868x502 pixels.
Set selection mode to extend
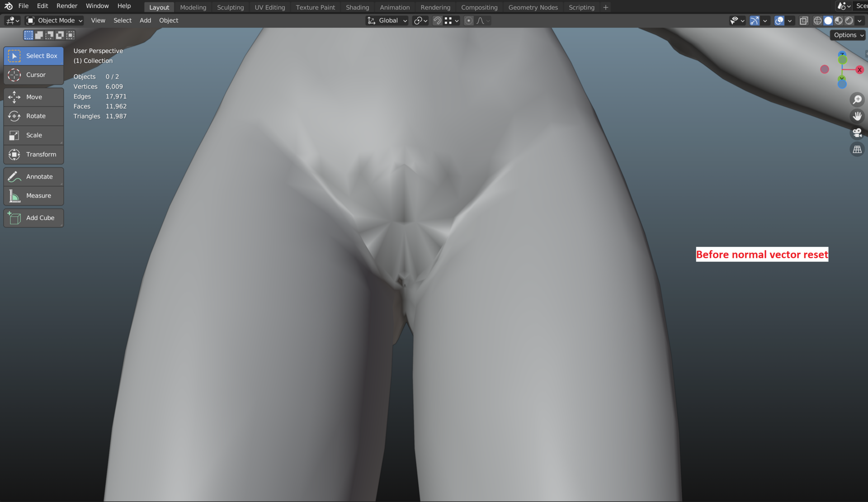(39, 35)
